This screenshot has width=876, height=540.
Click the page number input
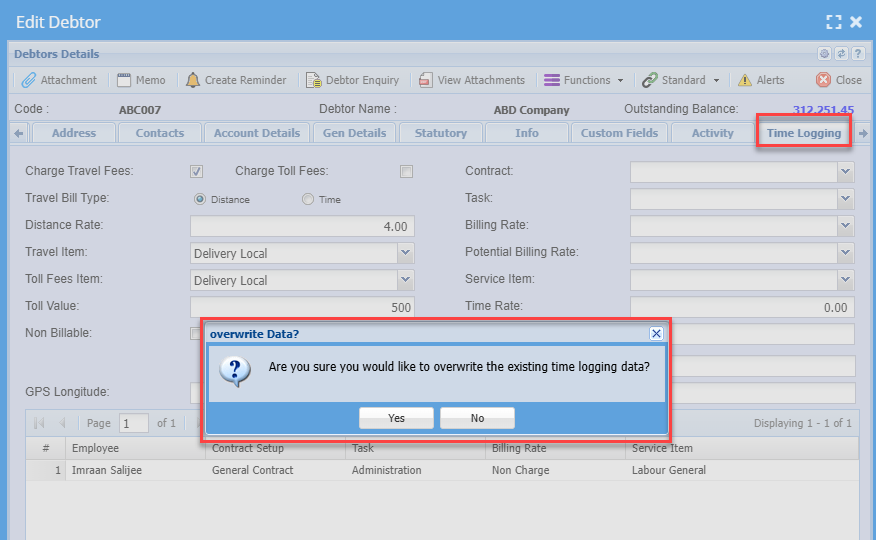(134, 423)
